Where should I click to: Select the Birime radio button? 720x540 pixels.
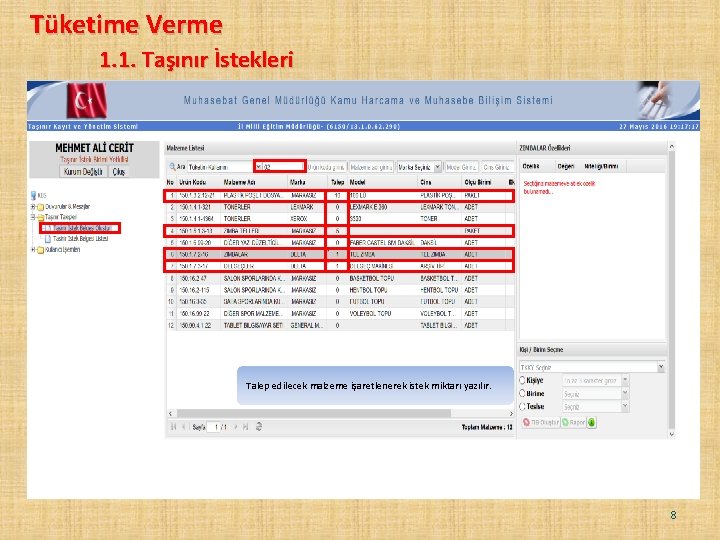[x=522, y=394]
